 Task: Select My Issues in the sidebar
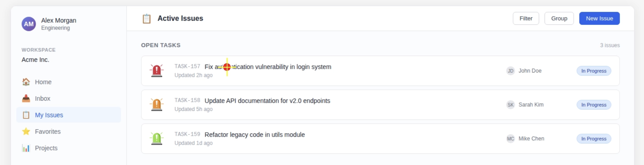pos(69,115)
